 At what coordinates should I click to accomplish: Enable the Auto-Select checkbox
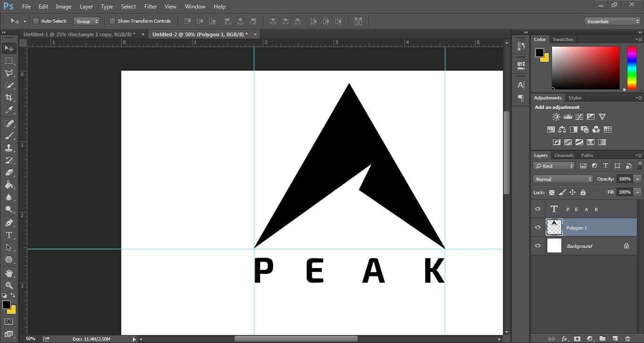click(36, 21)
